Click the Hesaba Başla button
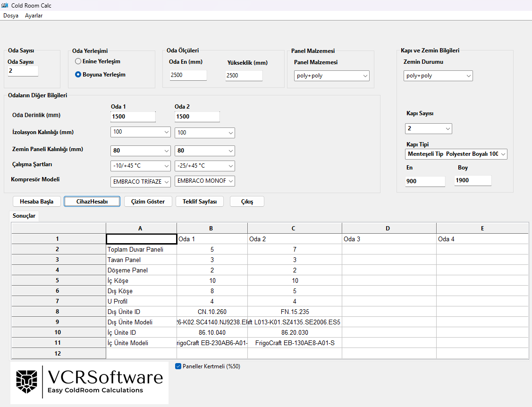532x407 pixels. point(37,202)
